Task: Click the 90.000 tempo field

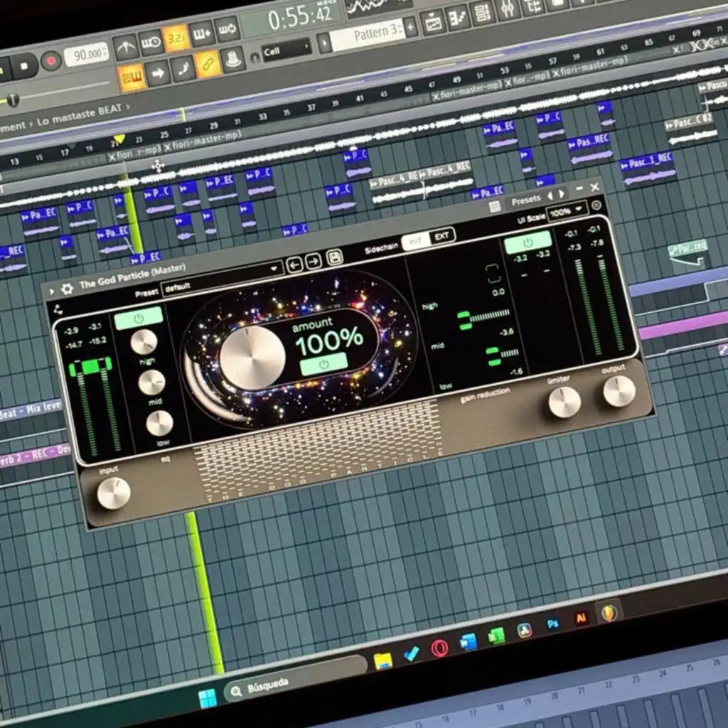Action: tap(87, 54)
